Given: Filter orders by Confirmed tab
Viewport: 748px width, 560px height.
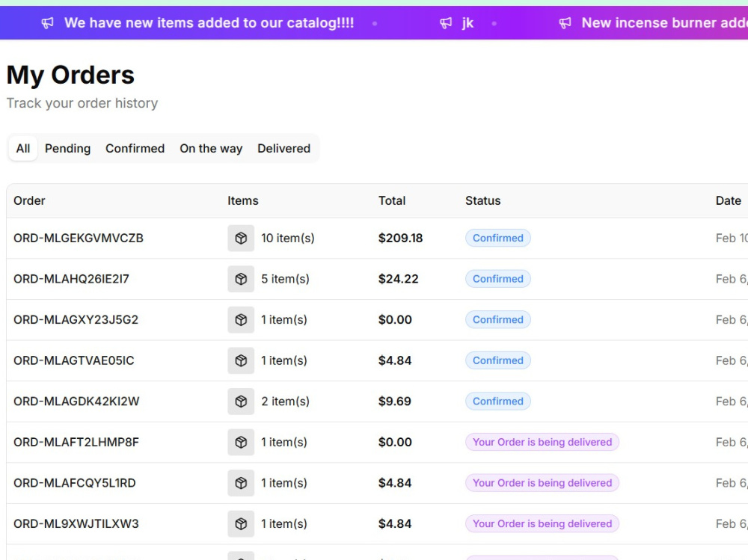Looking at the screenshot, I should point(135,148).
